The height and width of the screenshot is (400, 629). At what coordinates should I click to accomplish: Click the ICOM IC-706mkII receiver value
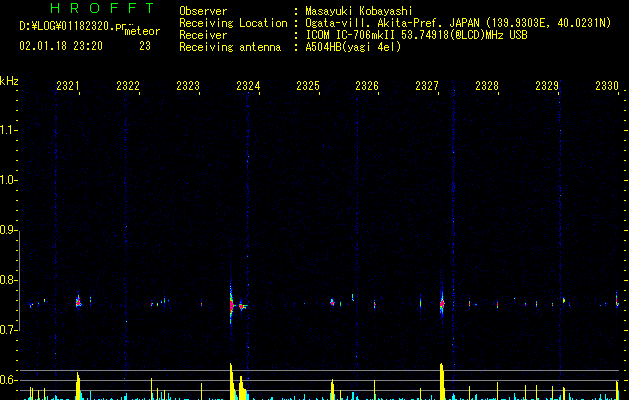coord(416,35)
